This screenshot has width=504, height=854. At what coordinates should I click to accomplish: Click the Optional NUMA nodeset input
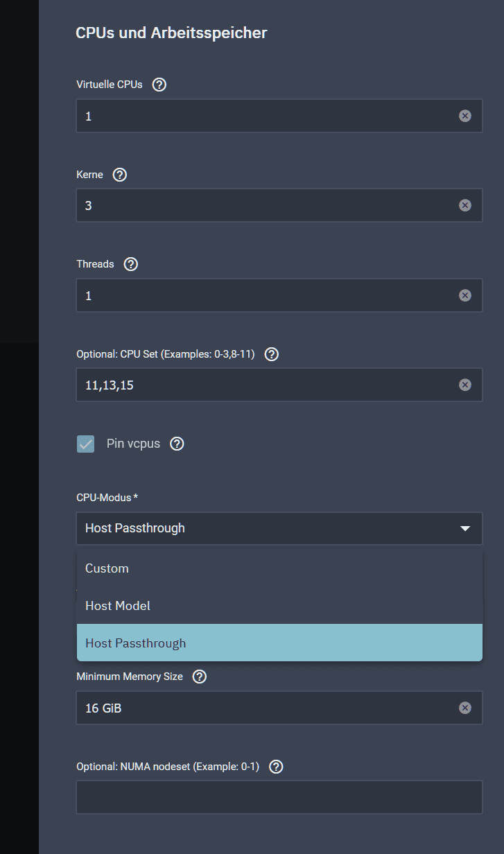279,797
